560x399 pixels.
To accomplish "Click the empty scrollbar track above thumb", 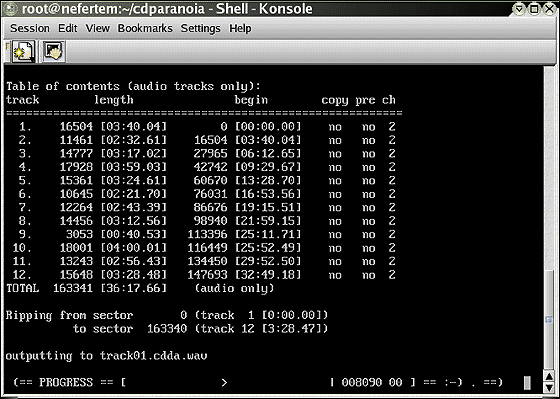I will [x=549, y=168].
